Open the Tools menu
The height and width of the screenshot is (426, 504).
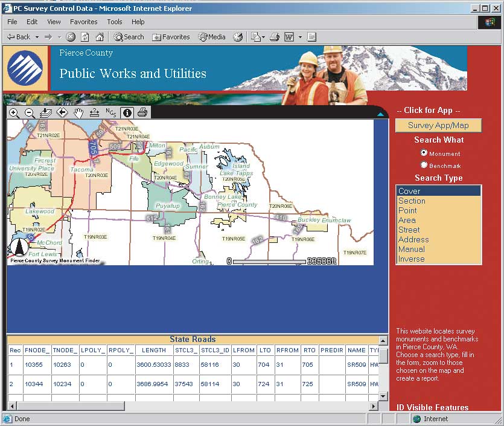pos(115,22)
